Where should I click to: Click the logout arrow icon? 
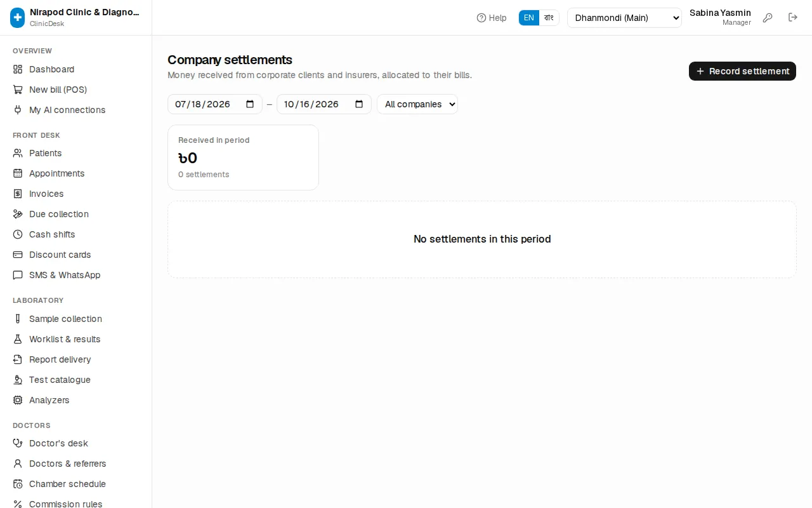click(793, 18)
